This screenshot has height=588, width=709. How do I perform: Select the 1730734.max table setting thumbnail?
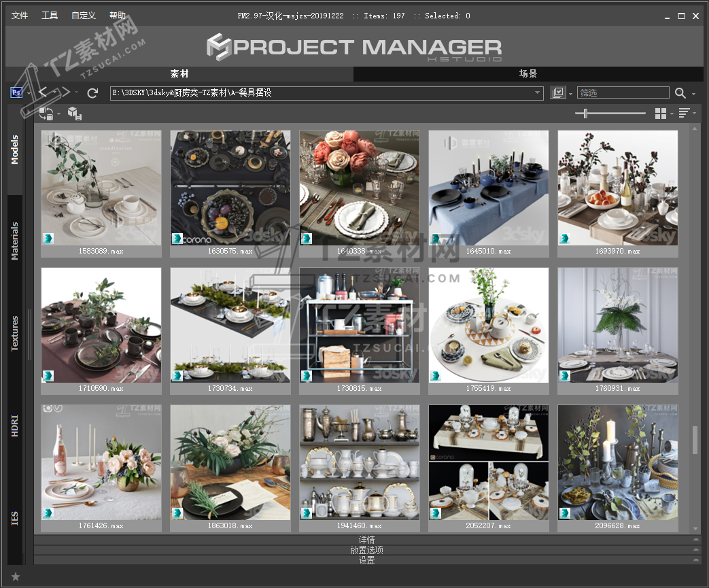[230, 325]
